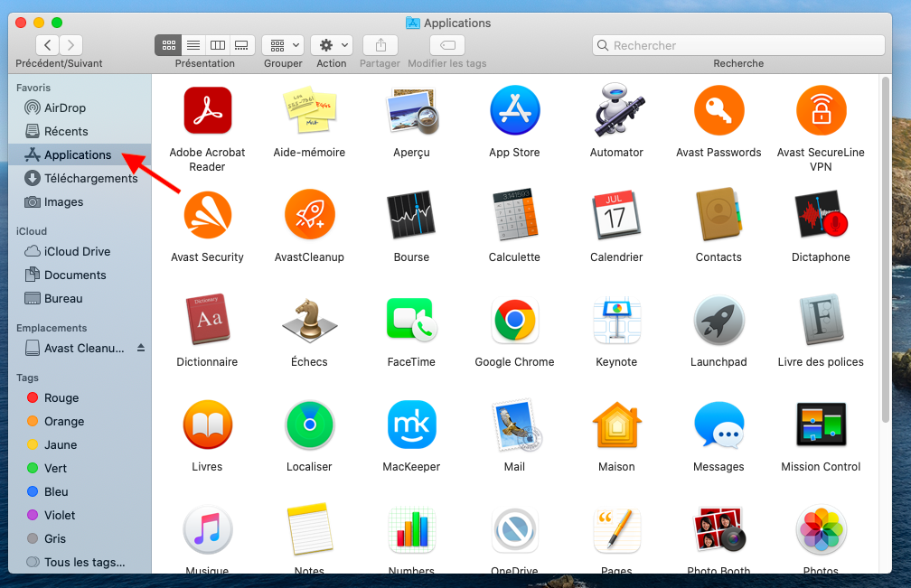911x588 pixels.
Task: Select Applications in the sidebar
Action: [x=80, y=155]
